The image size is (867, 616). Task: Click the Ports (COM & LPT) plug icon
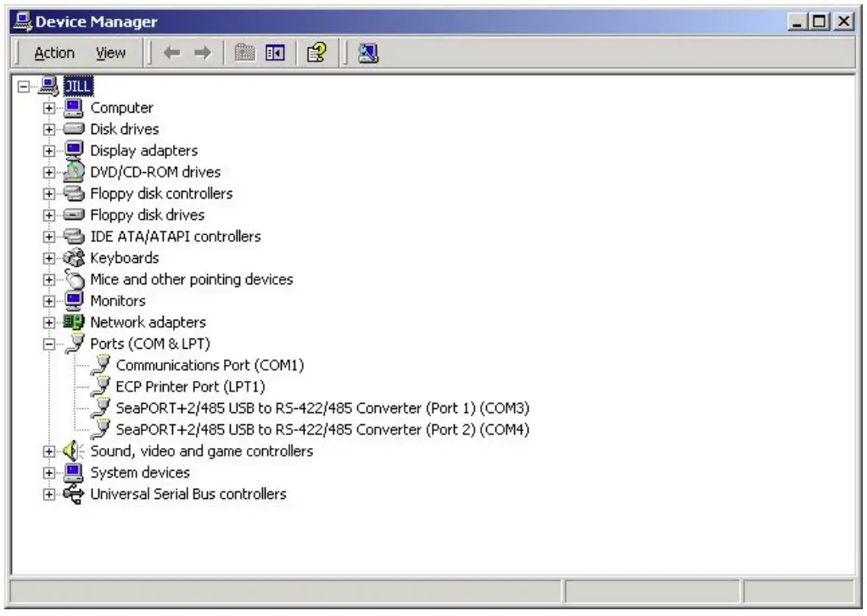[75, 344]
